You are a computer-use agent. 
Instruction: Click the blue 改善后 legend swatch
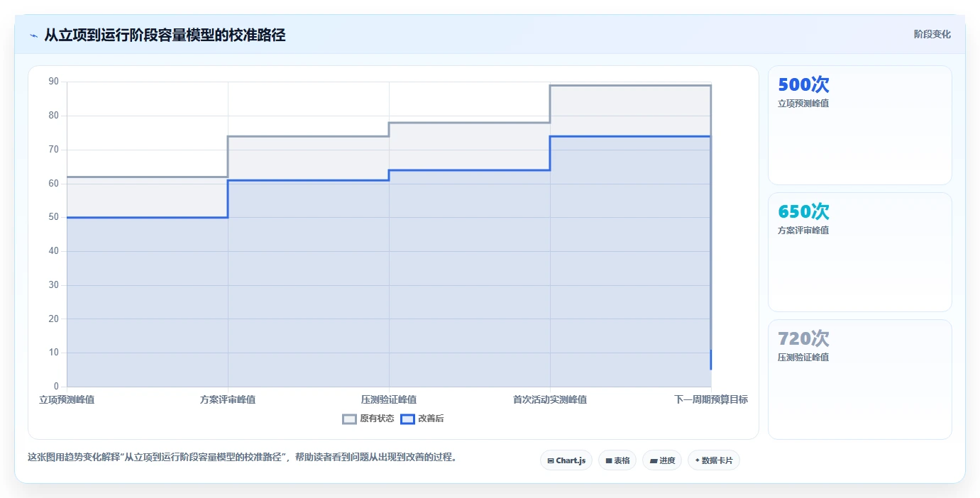pyautogui.click(x=407, y=419)
